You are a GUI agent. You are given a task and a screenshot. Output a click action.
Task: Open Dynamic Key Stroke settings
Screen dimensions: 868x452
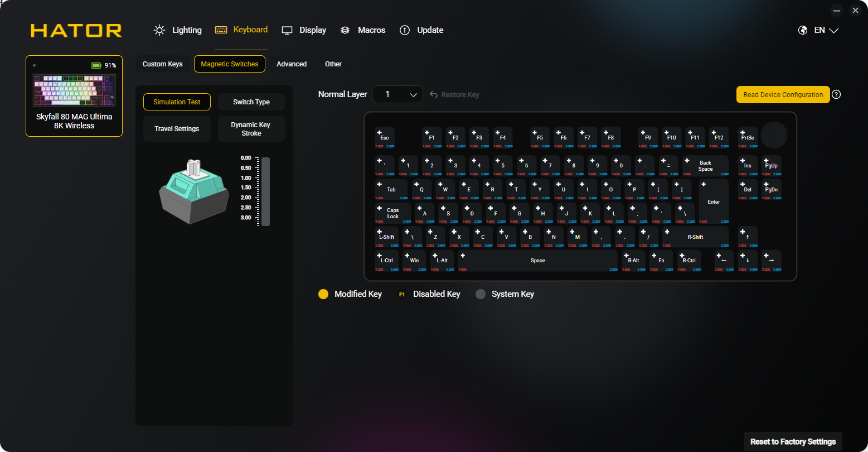[x=251, y=129]
